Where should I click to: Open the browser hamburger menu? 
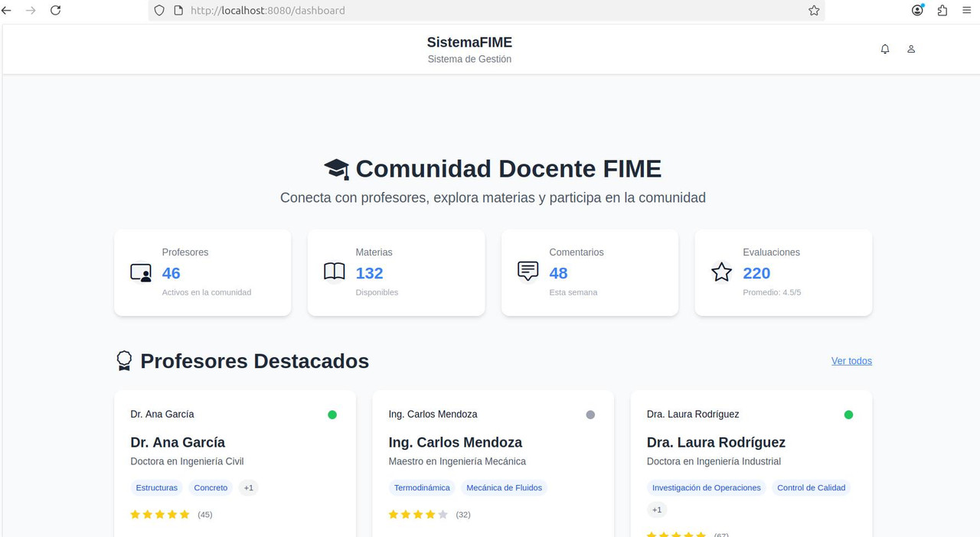point(967,11)
